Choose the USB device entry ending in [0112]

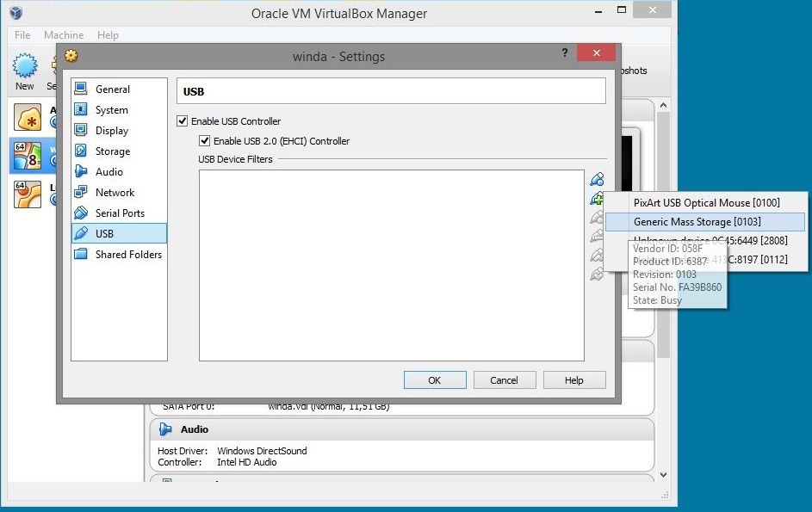tap(705, 259)
